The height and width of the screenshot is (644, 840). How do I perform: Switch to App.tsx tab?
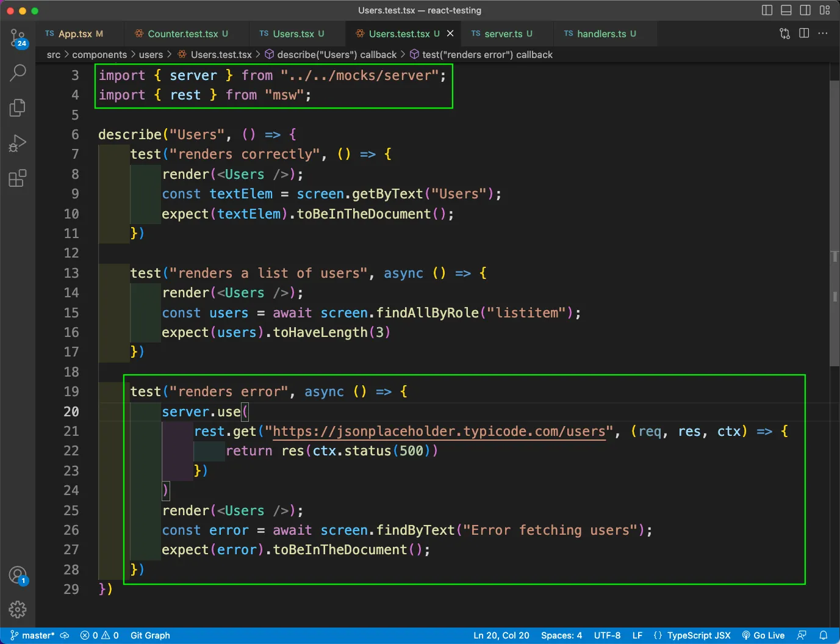pyautogui.click(x=79, y=34)
